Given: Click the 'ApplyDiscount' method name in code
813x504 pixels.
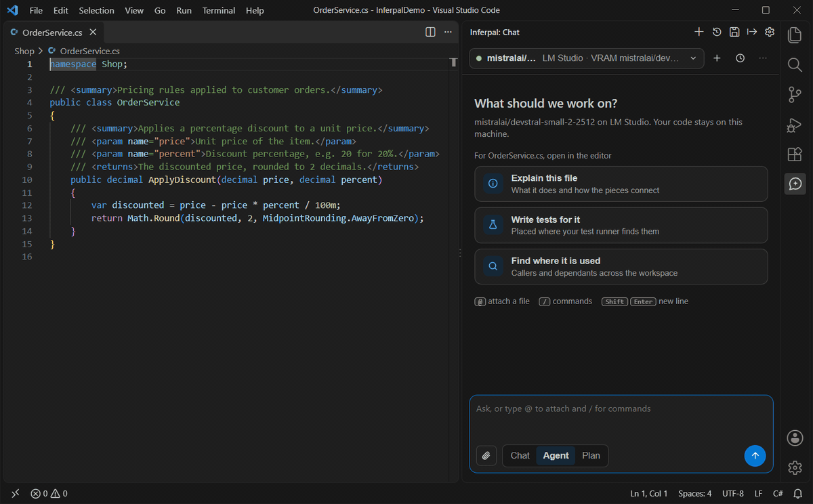Looking at the screenshot, I should (x=182, y=180).
